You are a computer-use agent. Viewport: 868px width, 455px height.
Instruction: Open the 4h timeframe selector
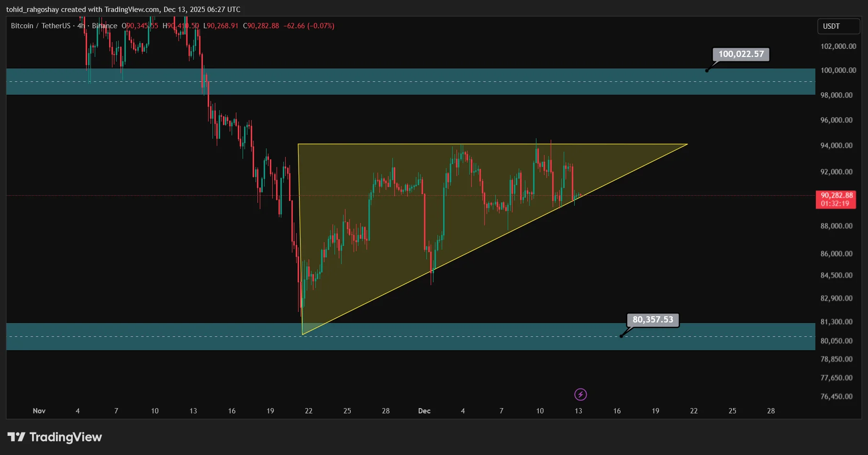(x=80, y=26)
